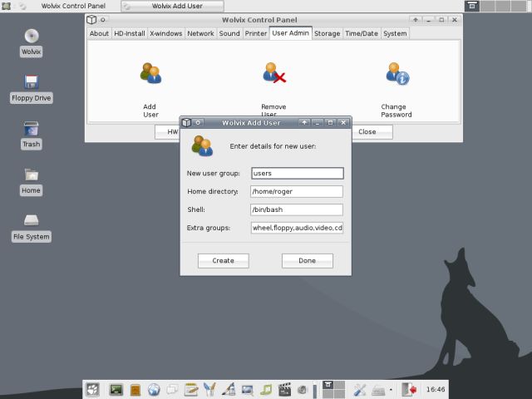The height and width of the screenshot is (399, 532).
Task: Switch to the X-windows tab
Action: coord(166,33)
